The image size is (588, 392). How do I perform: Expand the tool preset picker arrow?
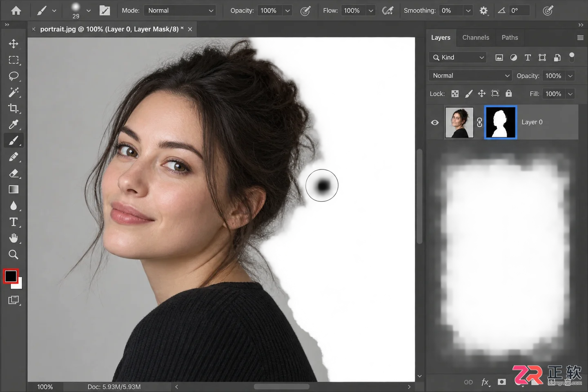tap(54, 11)
